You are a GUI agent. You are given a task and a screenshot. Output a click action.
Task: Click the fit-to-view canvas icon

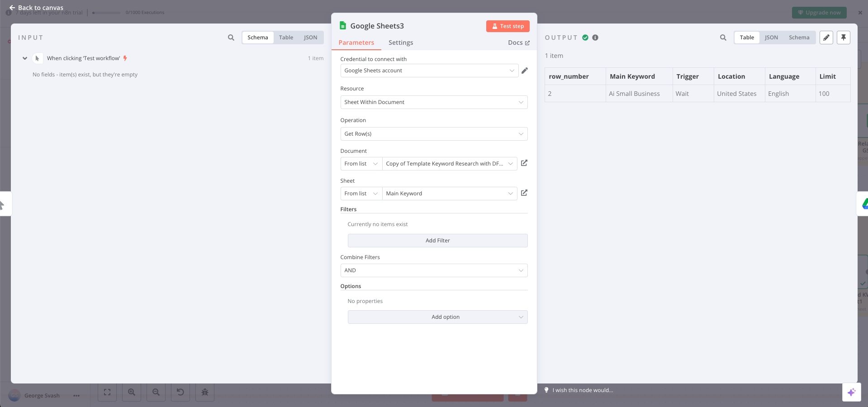click(x=107, y=392)
